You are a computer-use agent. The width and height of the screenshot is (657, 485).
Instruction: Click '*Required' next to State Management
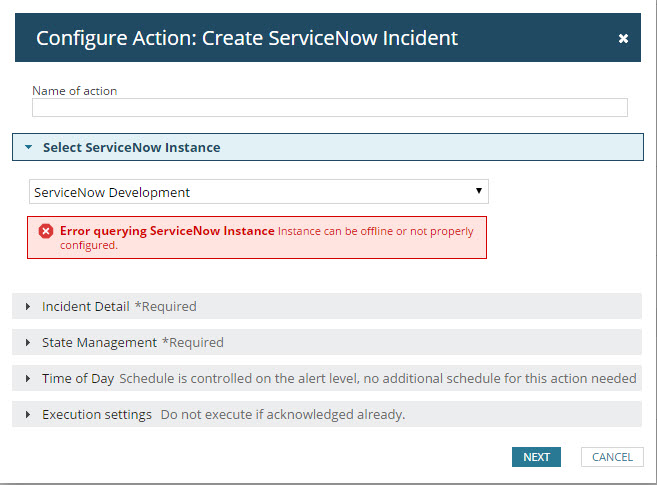click(x=193, y=342)
